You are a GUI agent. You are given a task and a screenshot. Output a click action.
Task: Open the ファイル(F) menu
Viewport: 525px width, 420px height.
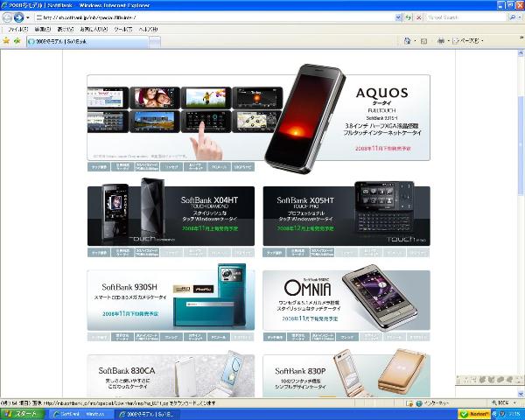pyautogui.click(x=17, y=30)
